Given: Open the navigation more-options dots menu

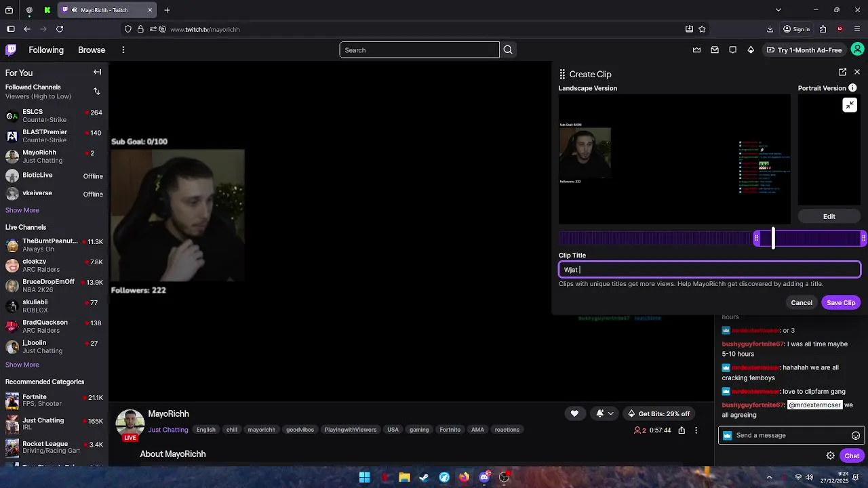Looking at the screenshot, I should (x=123, y=49).
